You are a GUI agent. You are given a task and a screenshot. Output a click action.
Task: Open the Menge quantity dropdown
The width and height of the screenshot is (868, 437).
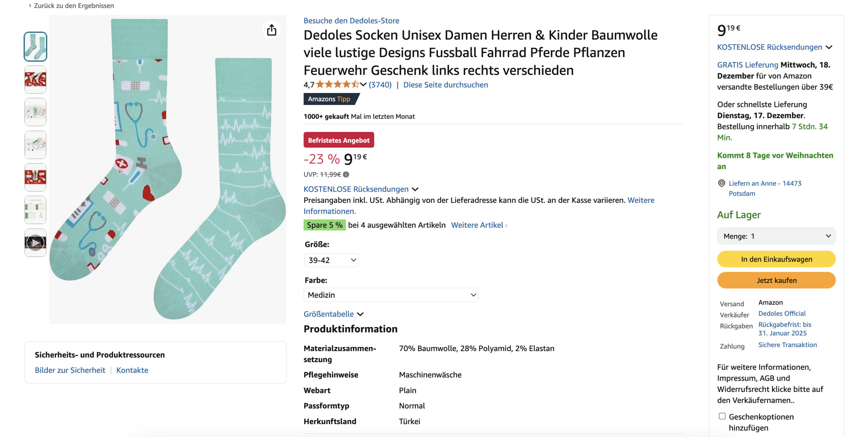pos(776,236)
